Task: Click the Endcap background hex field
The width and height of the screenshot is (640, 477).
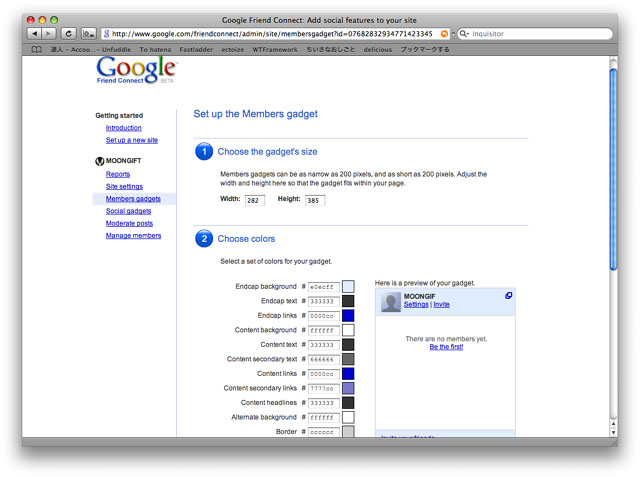Action: pyautogui.click(x=323, y=287)
